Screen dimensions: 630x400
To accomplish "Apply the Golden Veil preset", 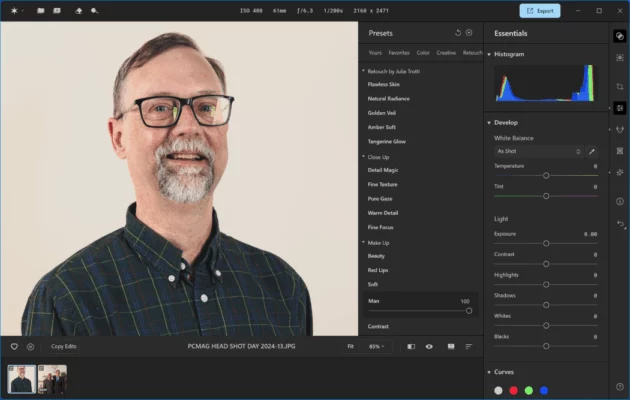I will (382, 113).
